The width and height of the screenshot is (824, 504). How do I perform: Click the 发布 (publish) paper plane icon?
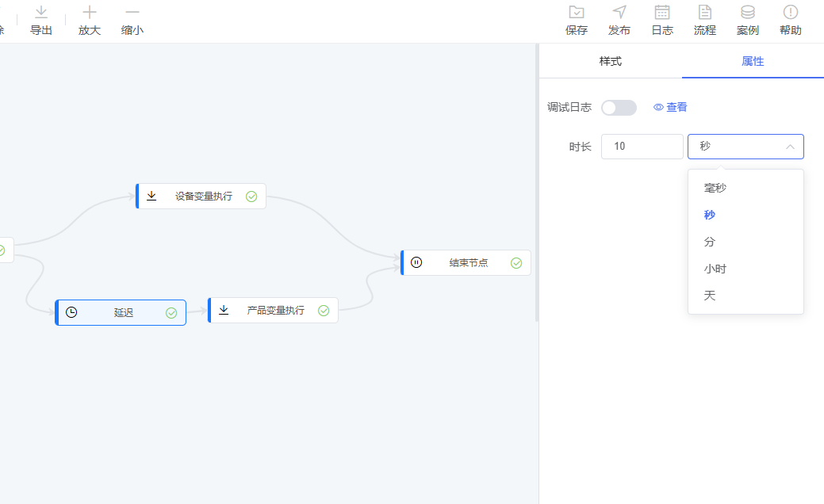tap(619, 13)
